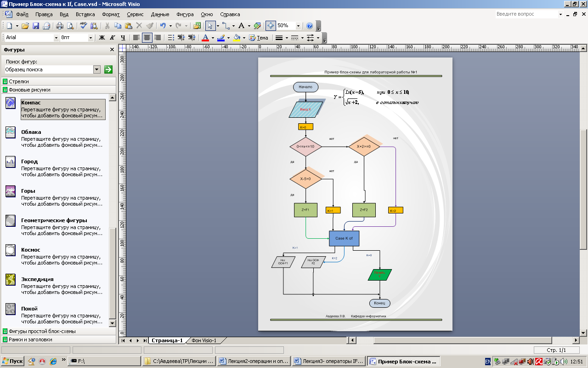The image size is (588, 368).
Task: Toggle center text alignment
Action: (x=147, y=38)
